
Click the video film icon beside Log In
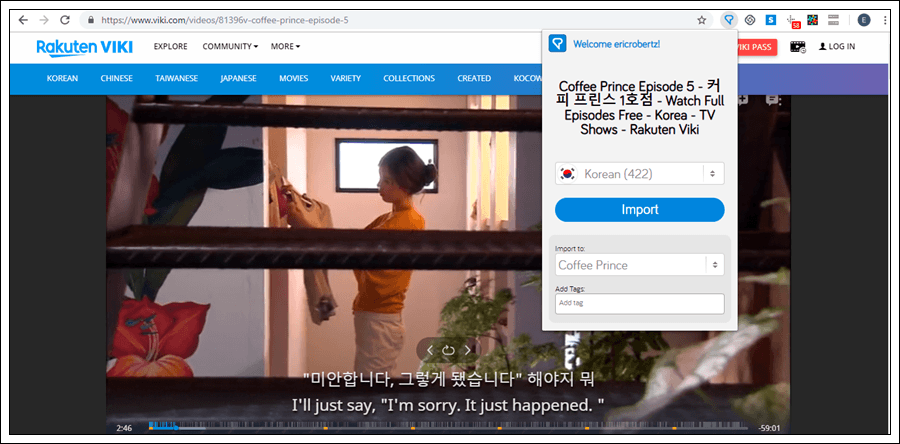(797, 47)
